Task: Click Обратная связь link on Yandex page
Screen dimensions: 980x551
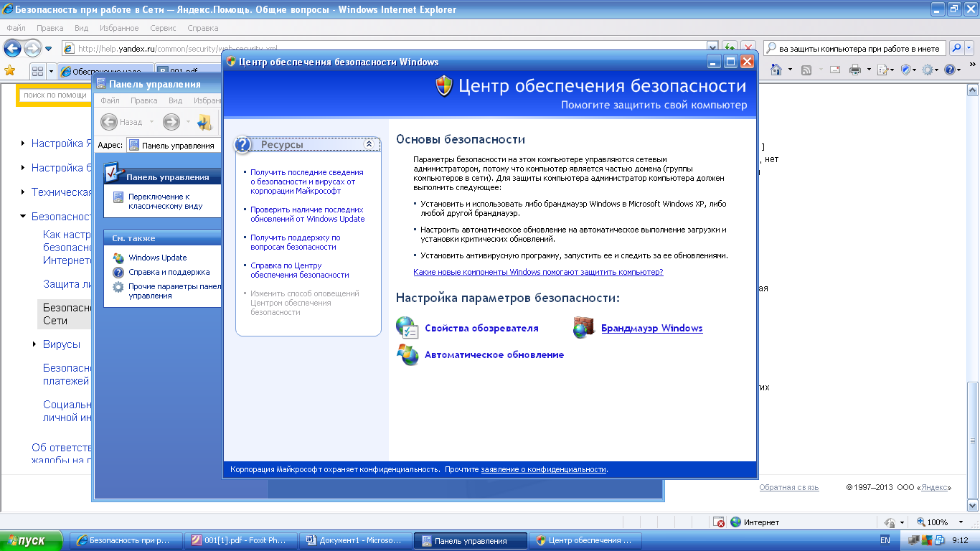Action: point(788,487)
